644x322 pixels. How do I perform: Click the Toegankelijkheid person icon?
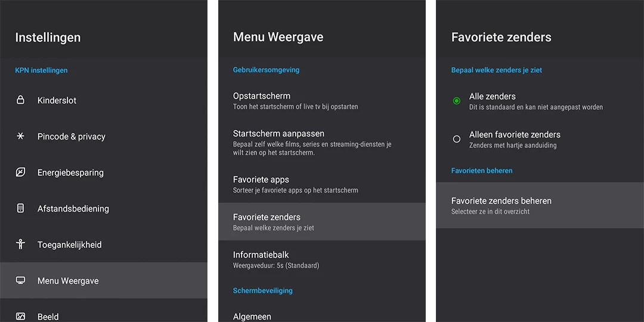click(20, 244)
